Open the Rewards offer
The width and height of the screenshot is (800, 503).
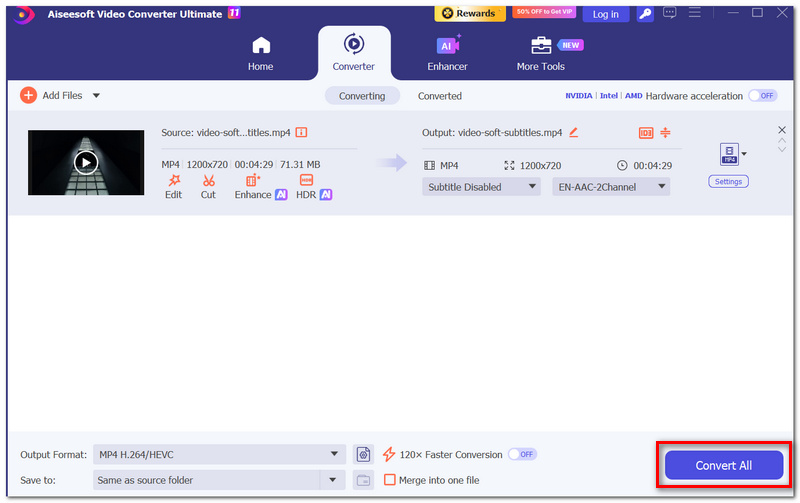click(x=469, y=13)
